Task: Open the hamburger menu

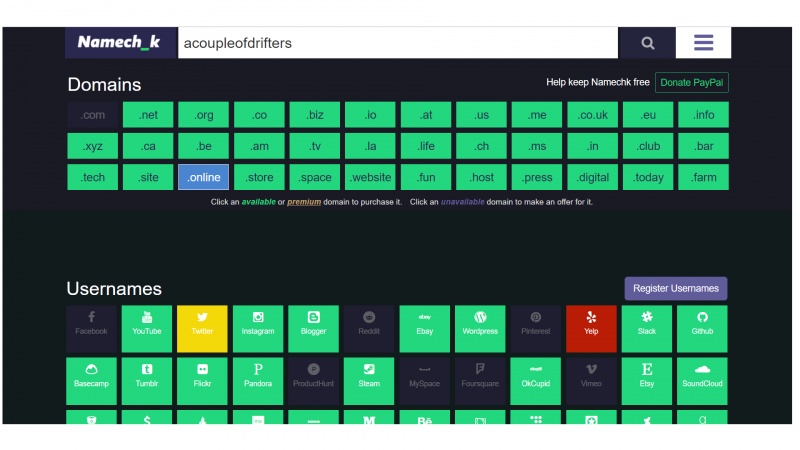Action: (704, 43)
